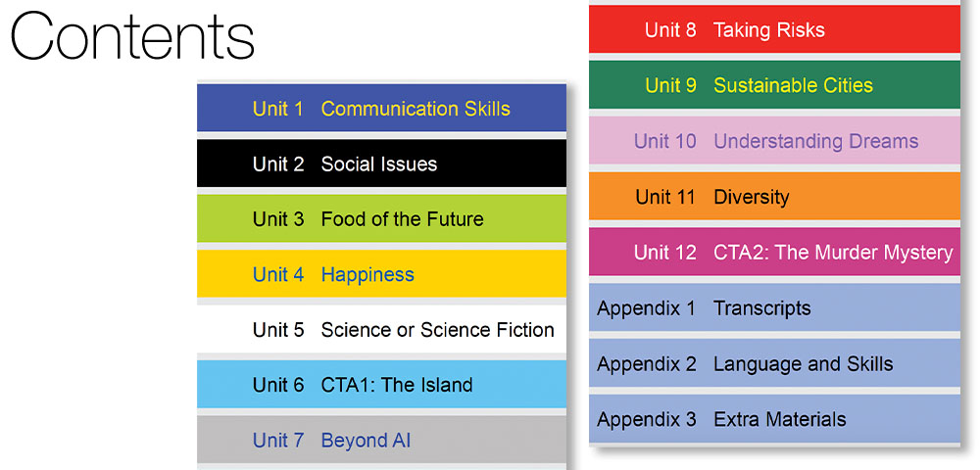980x470 pixels.
Task: Open Appendix 1 Transcripts
Action: (x=774, y=307)
